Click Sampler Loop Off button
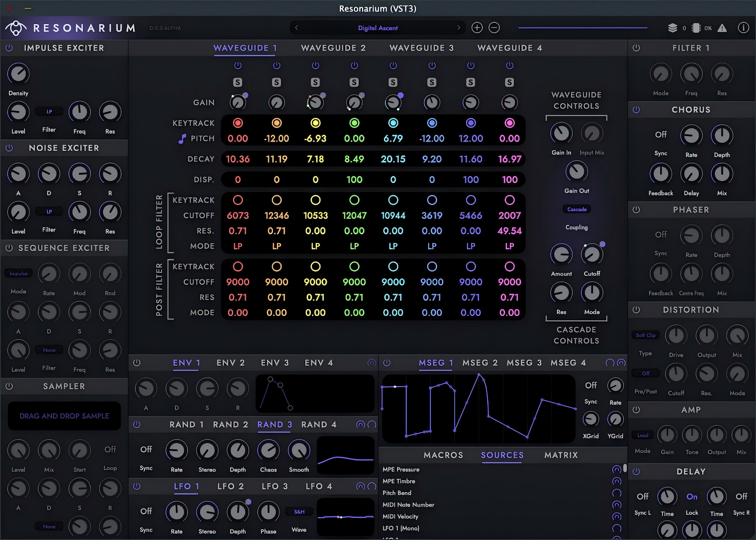The width and height of the screenshot is (756, 540). click(110, 450)
